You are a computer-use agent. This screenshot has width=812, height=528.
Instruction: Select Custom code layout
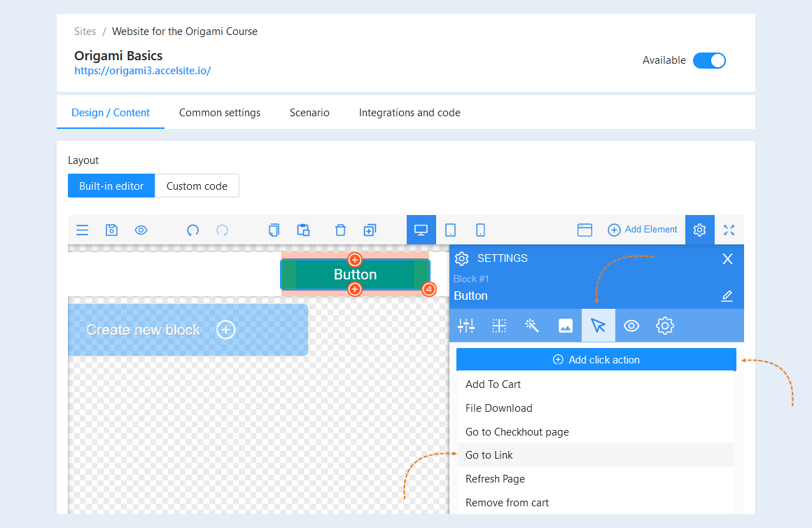[x=197, y=186]
